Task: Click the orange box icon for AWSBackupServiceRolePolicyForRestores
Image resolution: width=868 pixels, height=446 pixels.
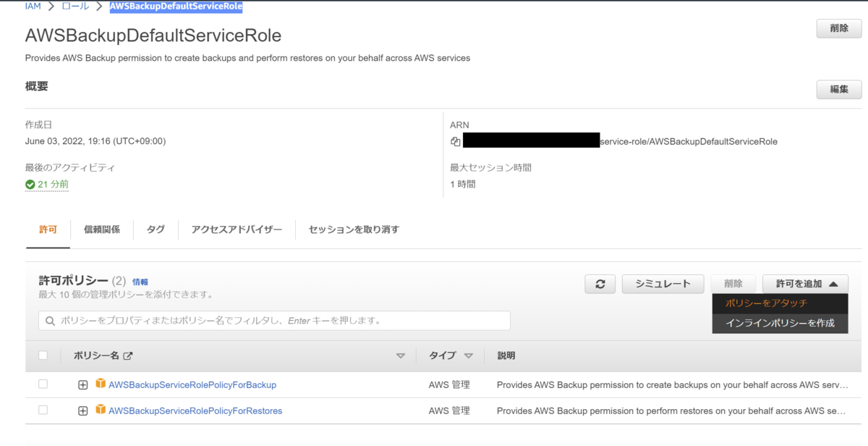Action: click(x=101, y=410)
